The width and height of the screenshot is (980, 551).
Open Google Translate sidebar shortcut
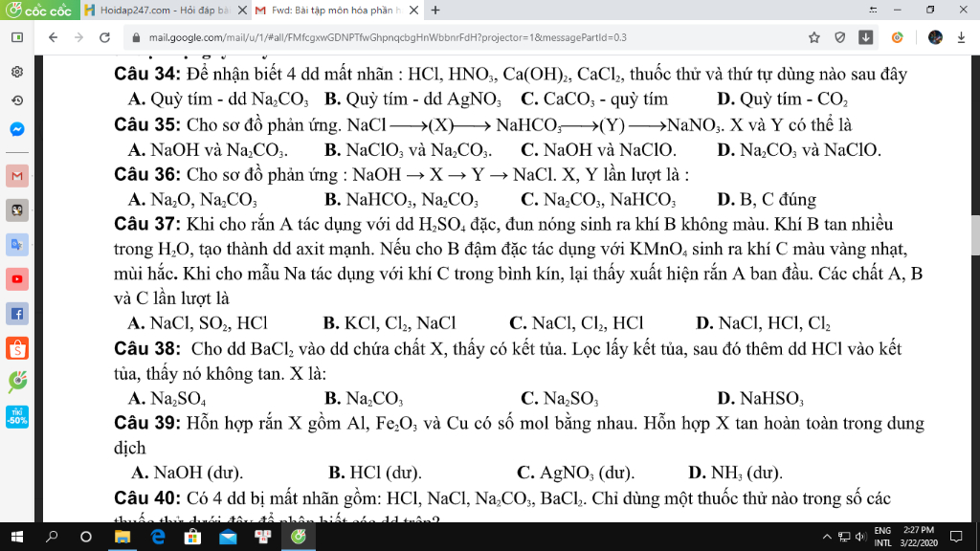tap(17, 245)
